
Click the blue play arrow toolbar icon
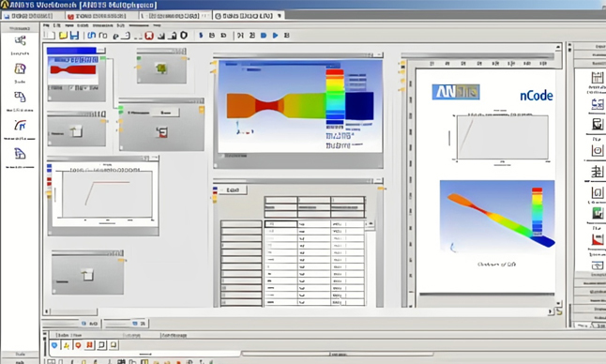tap(275, 35)
